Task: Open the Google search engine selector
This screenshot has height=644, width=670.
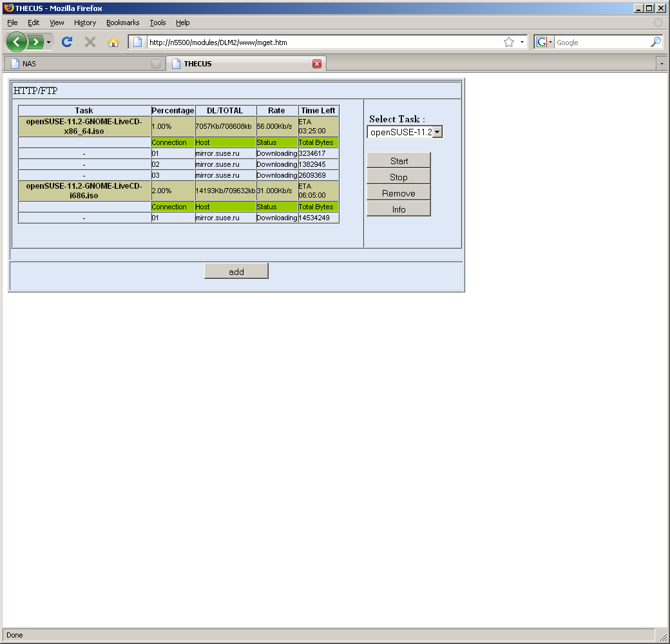Action: tap(544, 42)
